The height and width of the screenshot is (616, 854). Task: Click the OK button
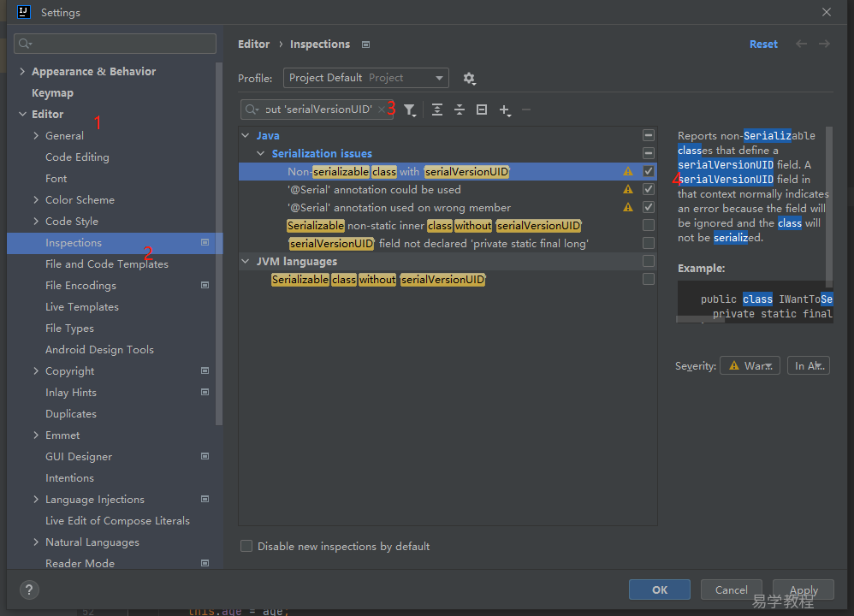[660, 589]
